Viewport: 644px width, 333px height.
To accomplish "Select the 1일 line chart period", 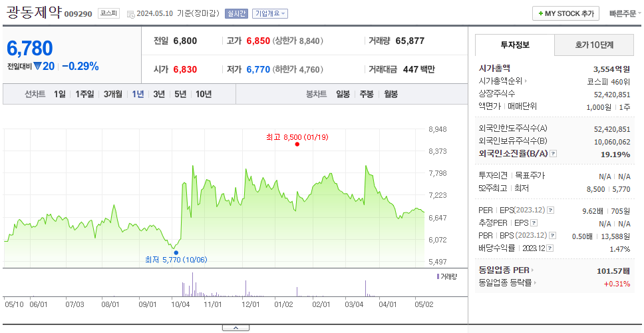I will coord(60,94).
